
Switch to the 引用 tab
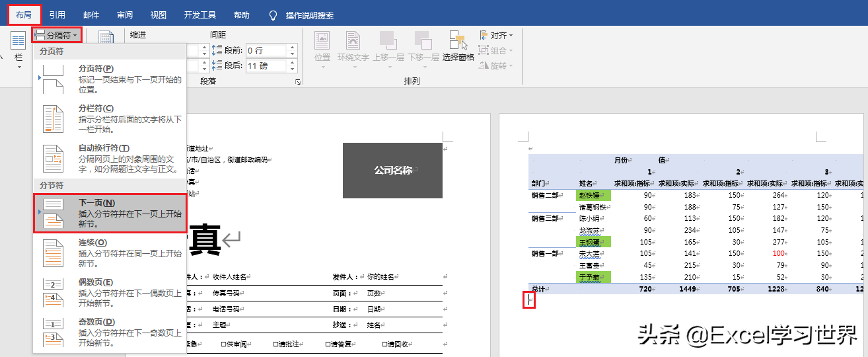coord(57,15)
